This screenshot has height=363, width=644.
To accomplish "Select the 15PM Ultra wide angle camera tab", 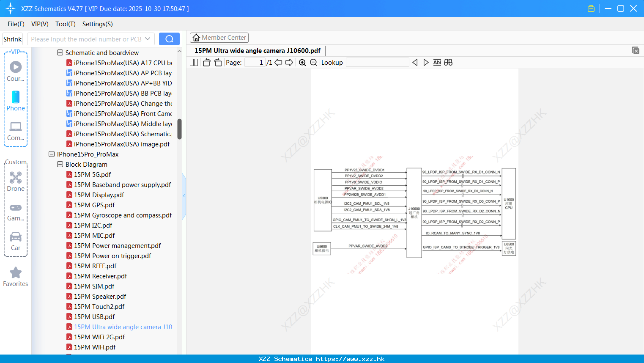I will pyautogui.click(x=258, y=51).
